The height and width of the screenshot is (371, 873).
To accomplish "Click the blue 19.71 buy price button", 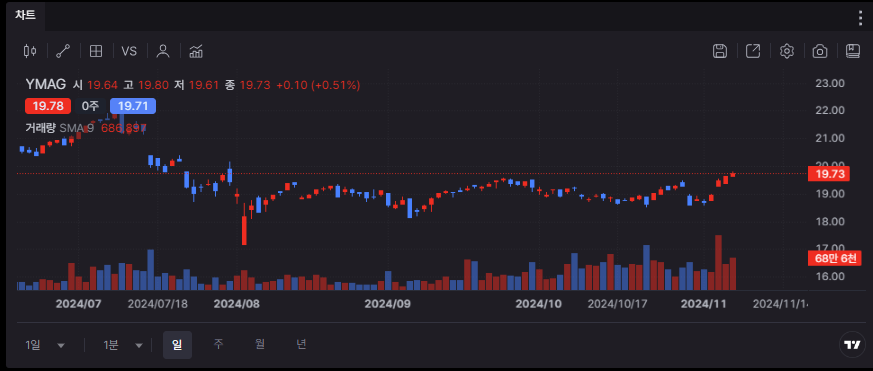I will [133, 106].
